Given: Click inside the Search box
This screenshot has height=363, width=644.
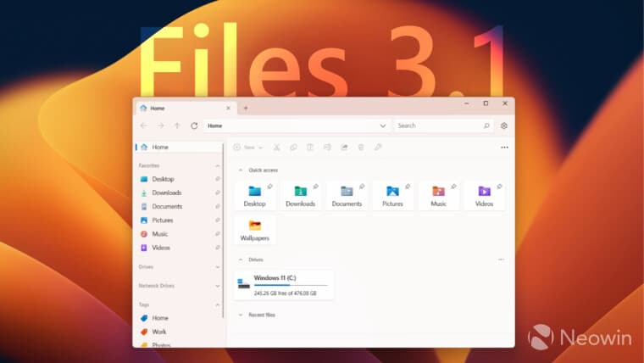Looking at the screenshot, I should pyautogui.click(x=439, y=126).
